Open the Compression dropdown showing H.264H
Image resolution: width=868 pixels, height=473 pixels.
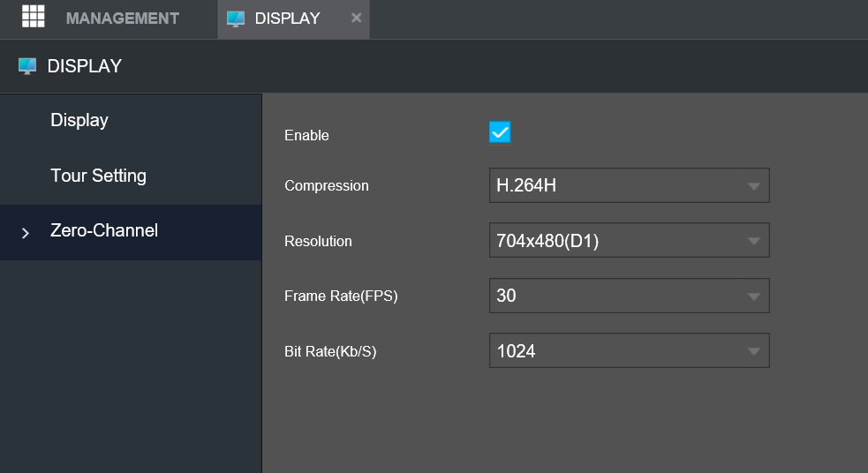(630, 185)
